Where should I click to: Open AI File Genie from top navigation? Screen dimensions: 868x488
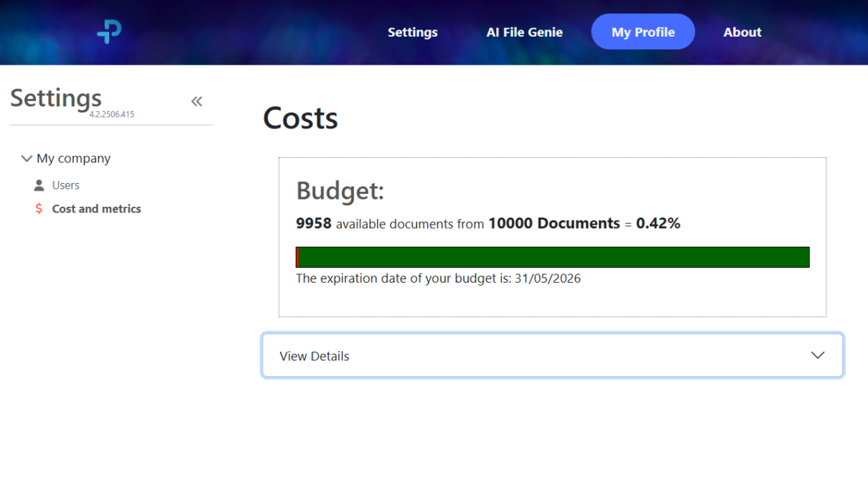[x=525, y=32]
